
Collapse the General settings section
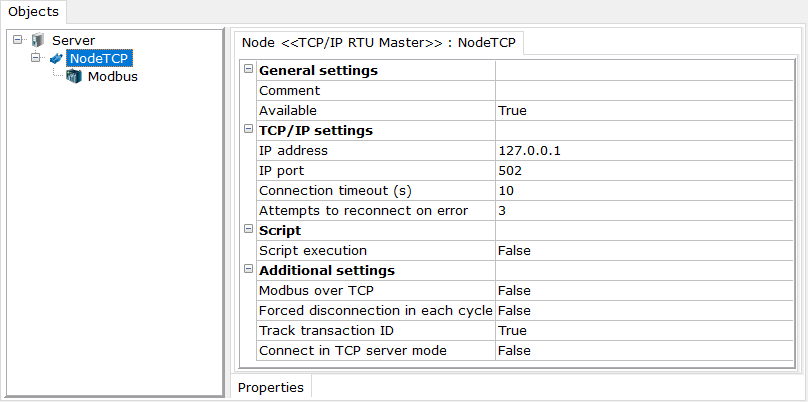pos(248,69)
